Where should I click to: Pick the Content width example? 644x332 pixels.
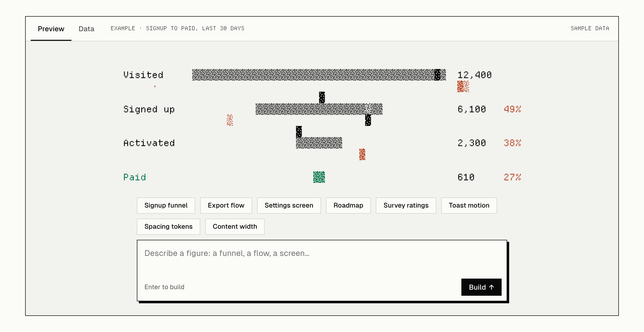[235, 226]
